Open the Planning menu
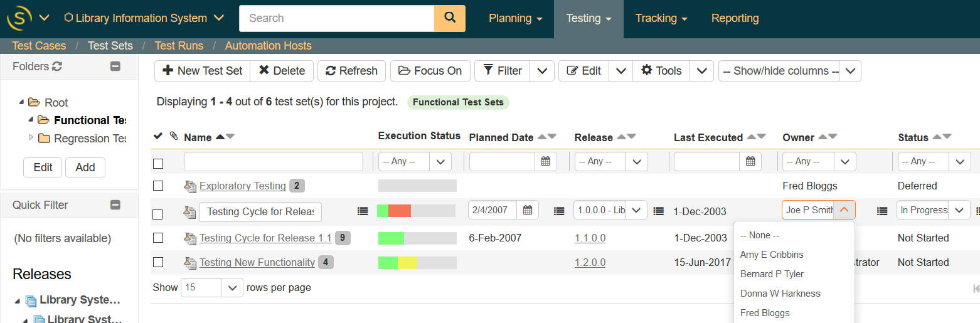The height and width of the screenshot is (323, 980). pyautogui.click(x=515, y=18)
